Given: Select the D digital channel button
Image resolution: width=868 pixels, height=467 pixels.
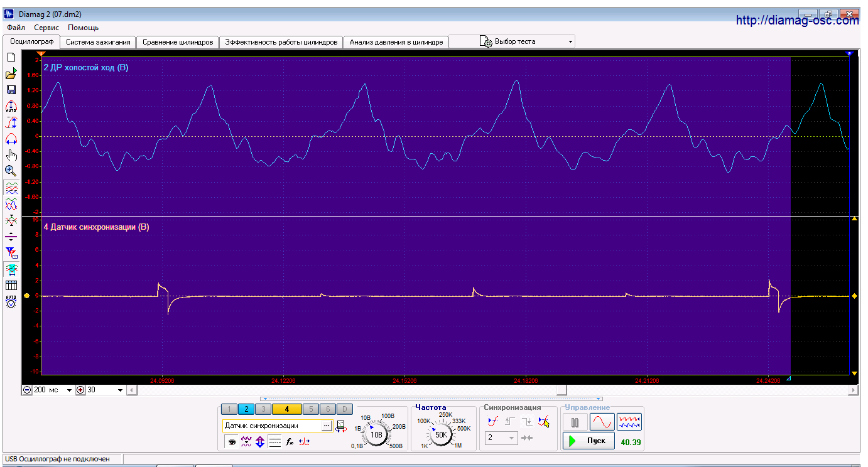Looking at the screenshot, I should [x=344, y=409].
